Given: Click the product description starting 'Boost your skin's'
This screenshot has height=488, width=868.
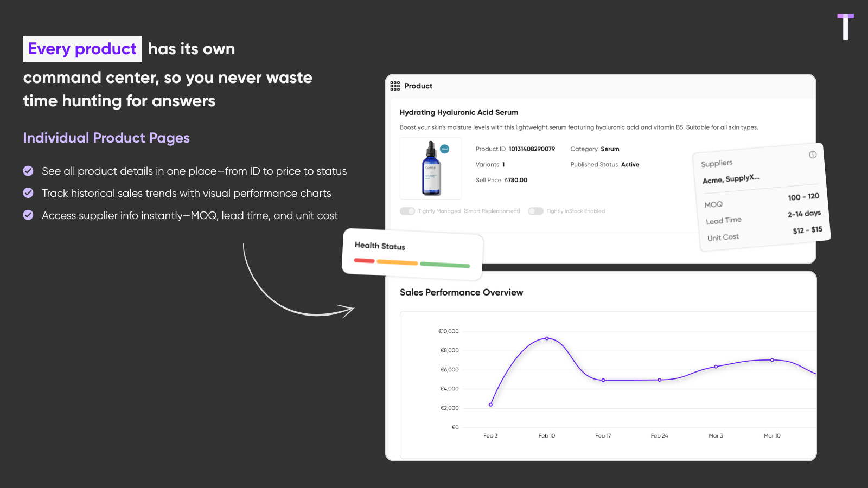Looking at the screenshot, I should 579,127.
